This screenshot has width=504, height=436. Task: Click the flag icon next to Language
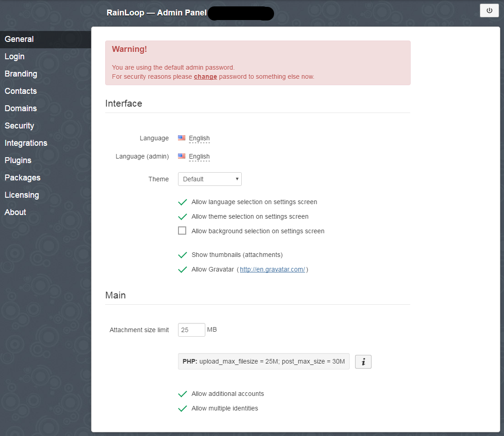181,138
